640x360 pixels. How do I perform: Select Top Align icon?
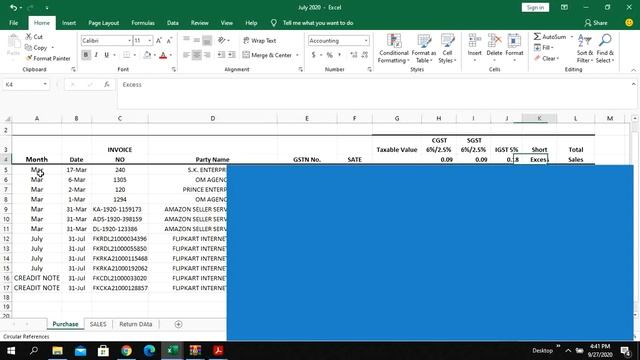pos(186,40)
